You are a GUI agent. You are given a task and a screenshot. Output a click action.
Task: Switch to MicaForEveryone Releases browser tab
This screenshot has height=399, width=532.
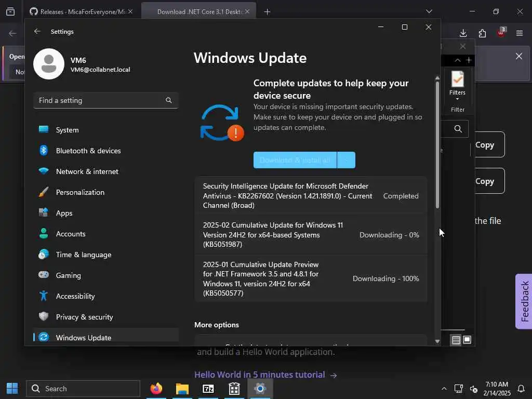(82, 11)
